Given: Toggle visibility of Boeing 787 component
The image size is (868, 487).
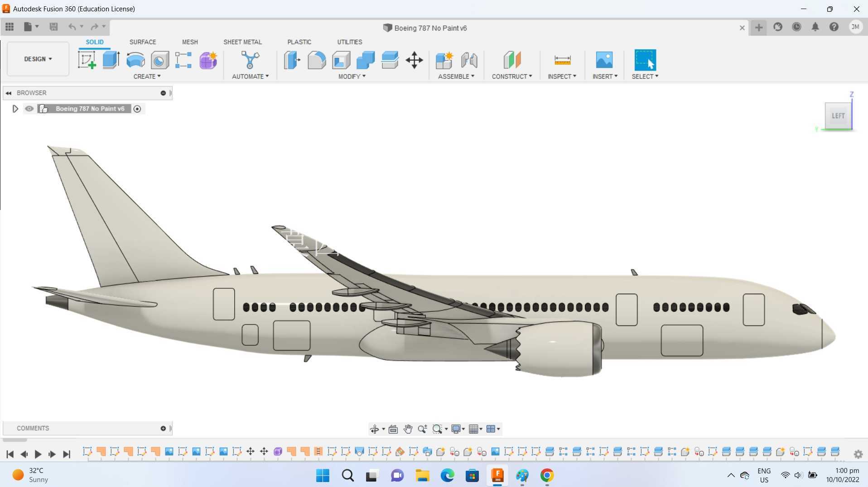Looking at the screenshot, I should coord(29,109).
